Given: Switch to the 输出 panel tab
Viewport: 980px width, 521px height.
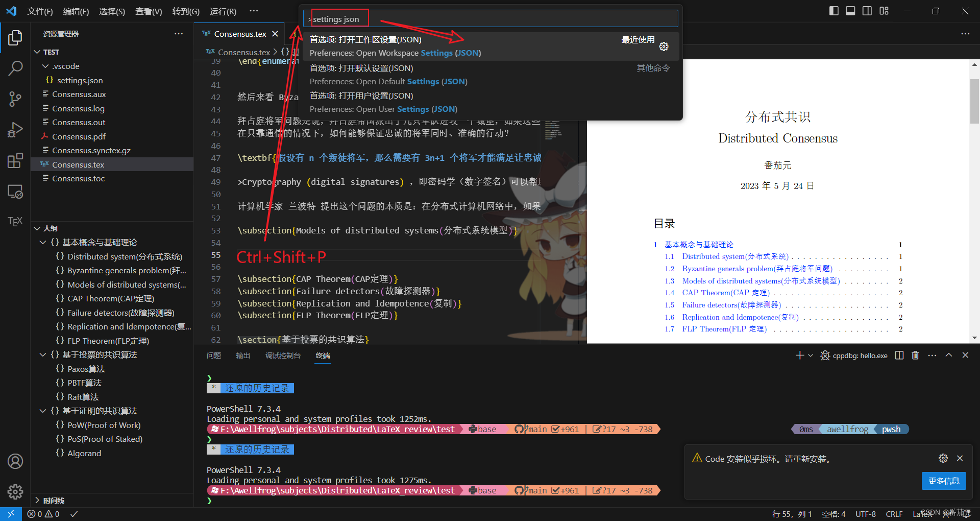Looking at the screenshot, I should (x=243, y=356).
